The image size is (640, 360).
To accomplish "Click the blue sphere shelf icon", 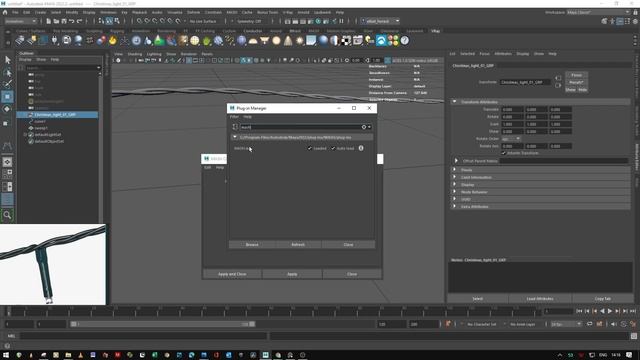I will [x=323, y=40].
